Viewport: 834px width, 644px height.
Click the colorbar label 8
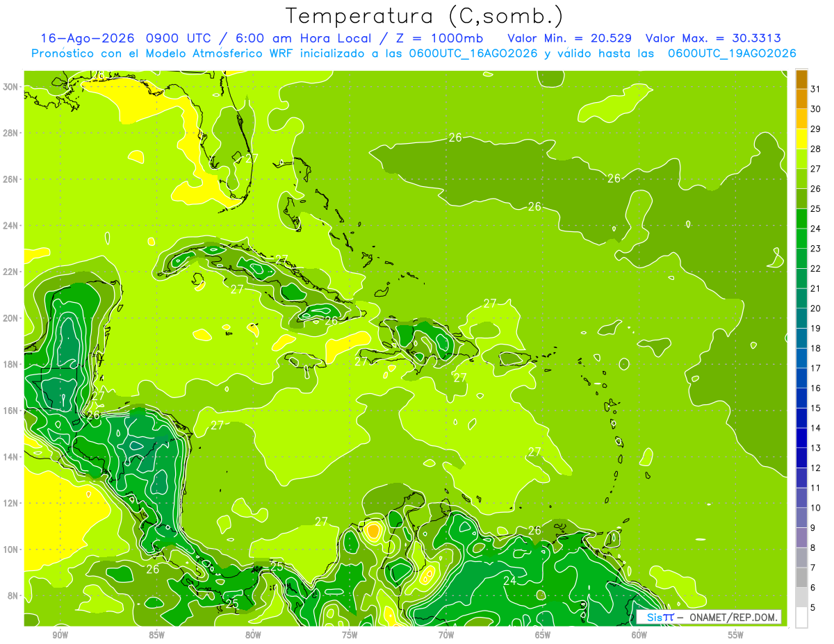812,548
